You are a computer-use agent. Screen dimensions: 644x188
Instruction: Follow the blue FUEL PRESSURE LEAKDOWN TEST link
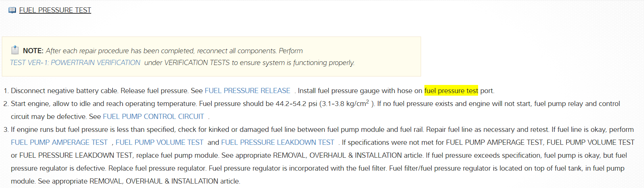(277, 143)
